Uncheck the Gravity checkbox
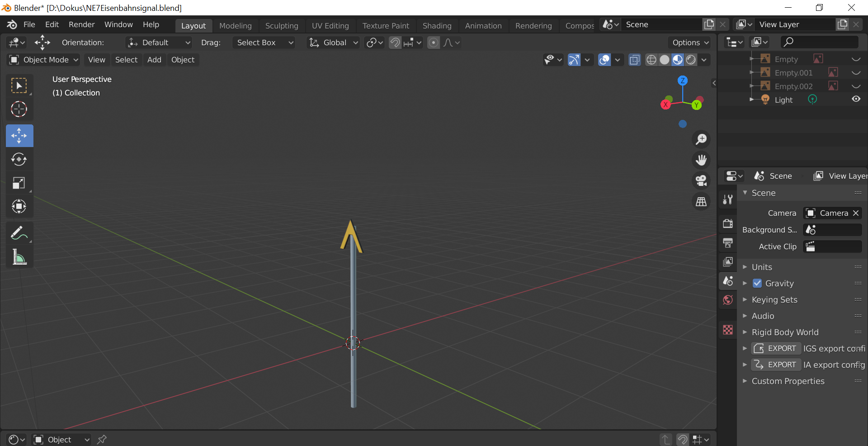Viewport: 868px width, 446px height. pyautogui.click(x=757, y=283)
